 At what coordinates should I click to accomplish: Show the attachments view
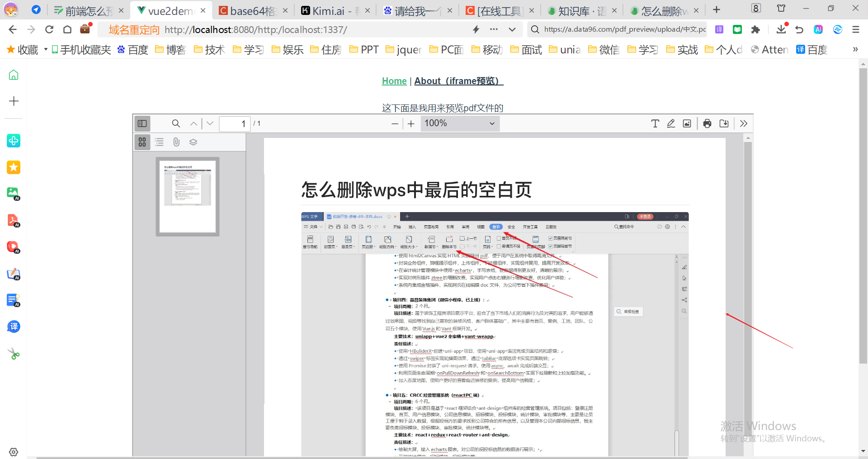[x=176, y=142]
